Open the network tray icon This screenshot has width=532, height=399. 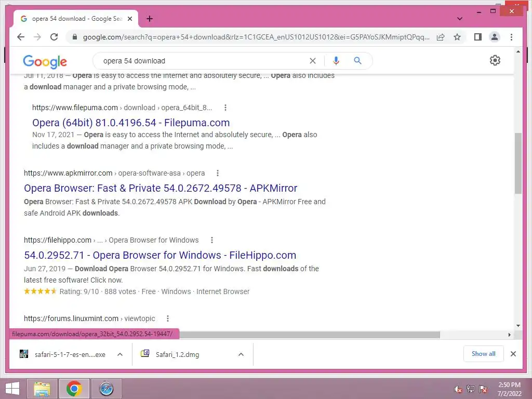(471, 389)
